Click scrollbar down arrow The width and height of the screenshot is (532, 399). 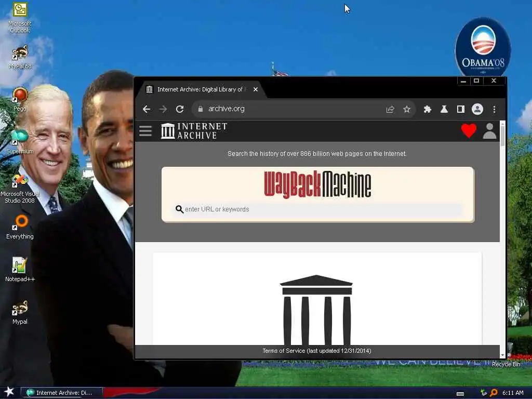click(x=502, y=355)
